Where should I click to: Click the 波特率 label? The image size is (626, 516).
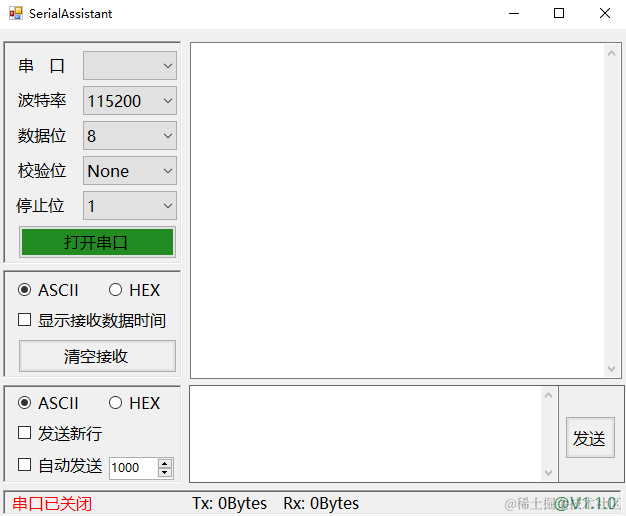42,101
